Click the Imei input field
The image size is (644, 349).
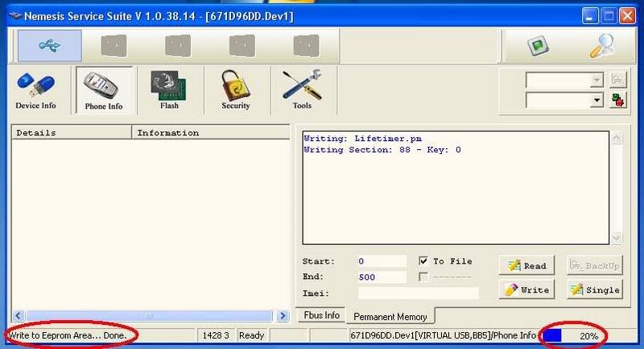[418, 293]
